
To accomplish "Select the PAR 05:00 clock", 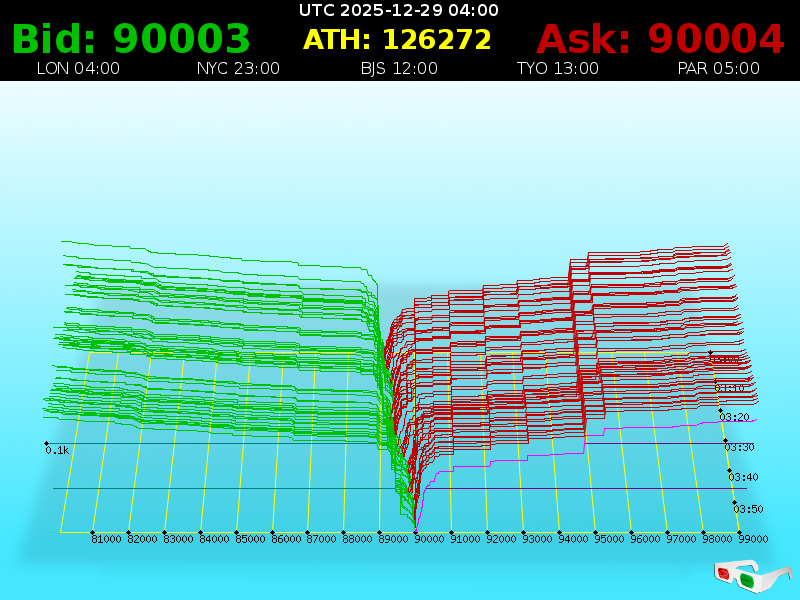I will (718, 69).
